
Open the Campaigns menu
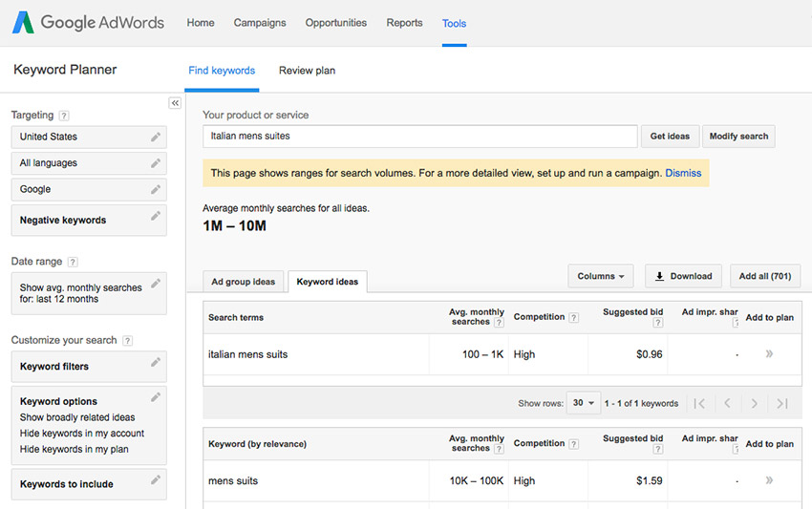coord(260,23)
